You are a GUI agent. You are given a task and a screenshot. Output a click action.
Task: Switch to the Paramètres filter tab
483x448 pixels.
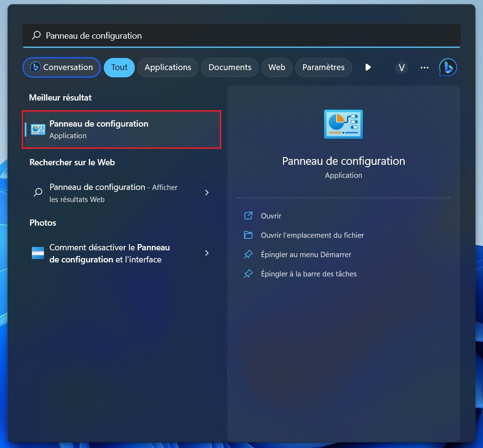pos(323,68)
